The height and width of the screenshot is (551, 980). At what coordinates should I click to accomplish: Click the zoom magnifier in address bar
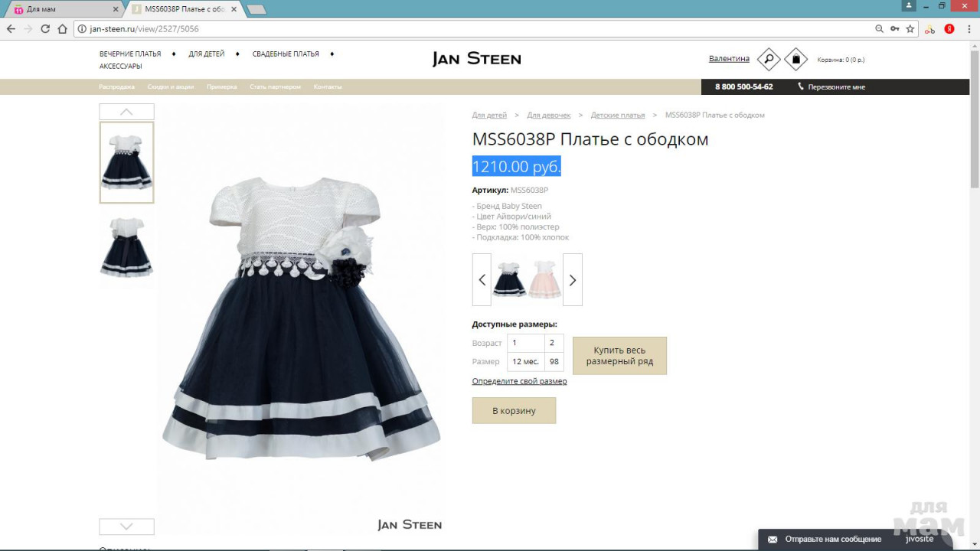click(x=879, y=29)
